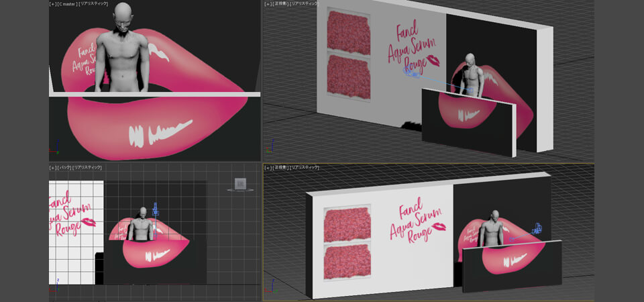
Task: Select the upper flower panel in the top-right viewport
Action: (x=349, y=32)
